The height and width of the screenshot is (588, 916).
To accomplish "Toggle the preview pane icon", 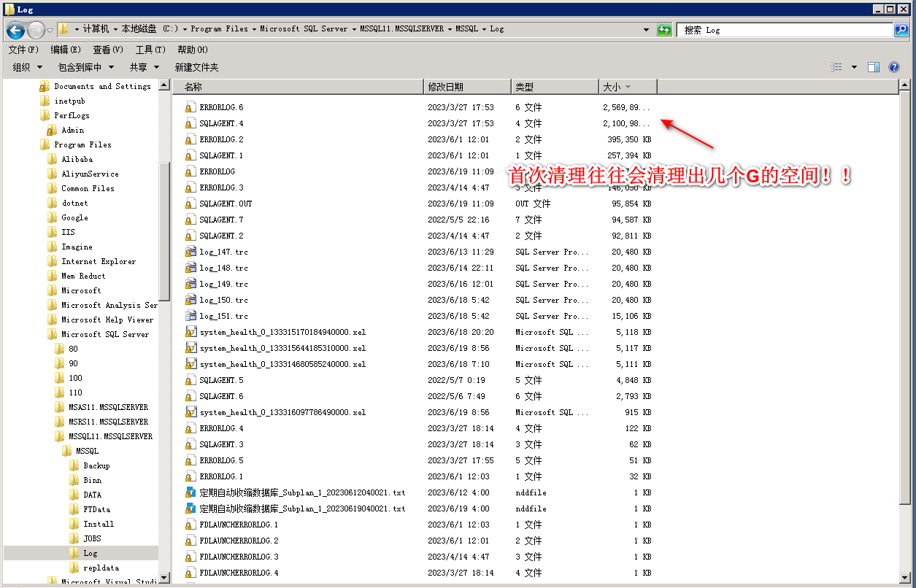I will pos(874,67).
